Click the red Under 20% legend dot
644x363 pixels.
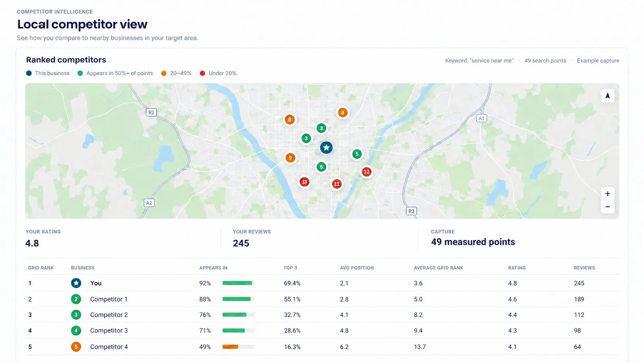202,73
